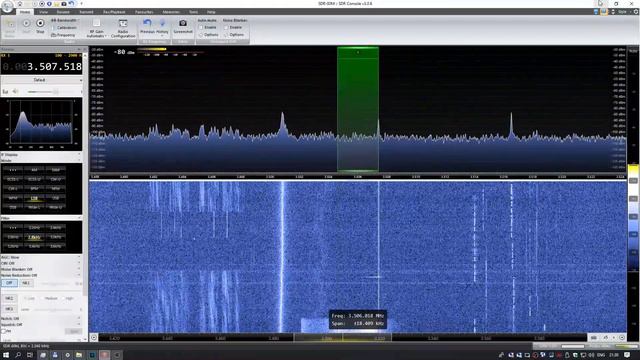Open the Transmit ribbon tab
Image resolution: width=640 pixels, height=360 pixels.
pos(86,12)
